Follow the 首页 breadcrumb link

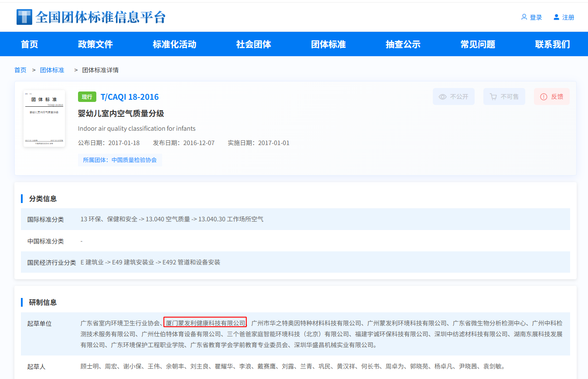[x=20, y=70]
